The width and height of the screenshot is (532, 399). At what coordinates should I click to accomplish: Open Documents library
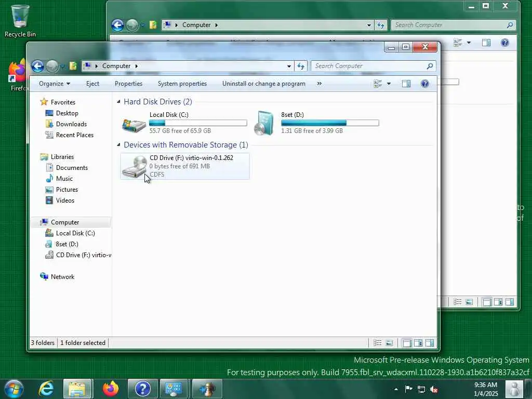(72, 168)
